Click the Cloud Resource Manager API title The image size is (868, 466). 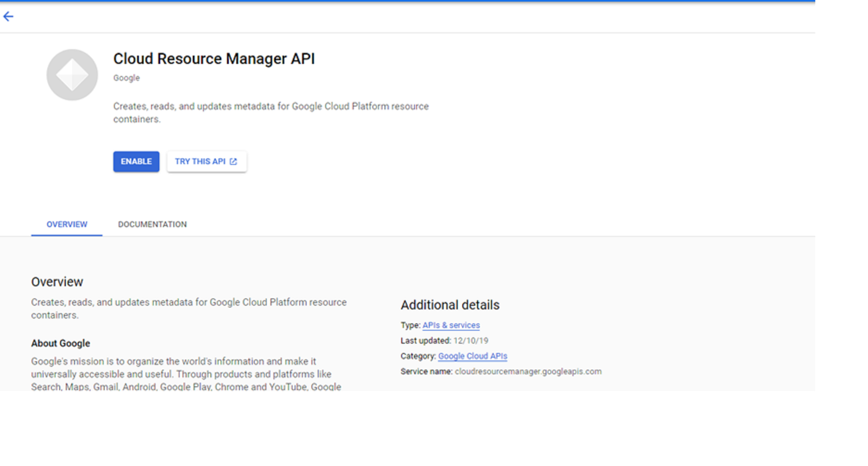[214, 59]
